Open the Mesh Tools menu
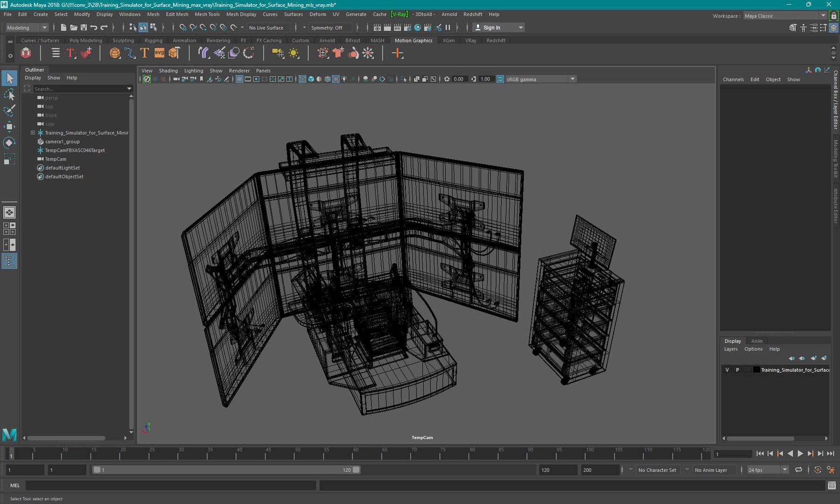Image resolution: width=840 pixels, height=504 pixels. coord(207,14)
